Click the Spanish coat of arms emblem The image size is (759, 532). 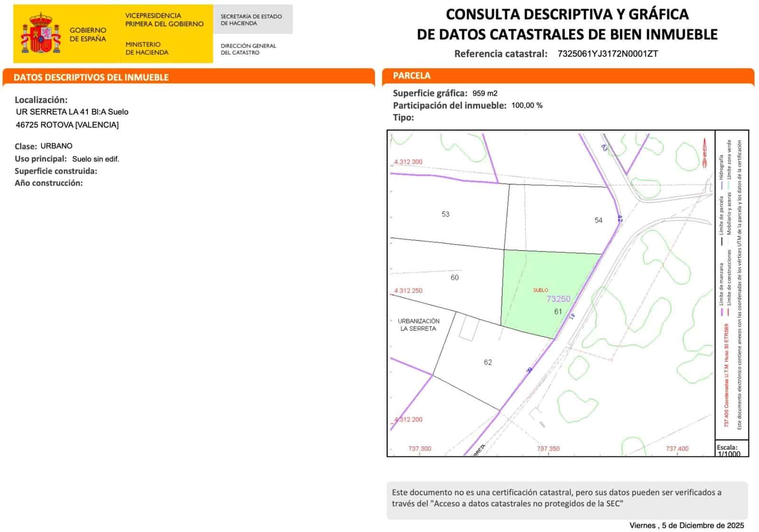(42, 33)
